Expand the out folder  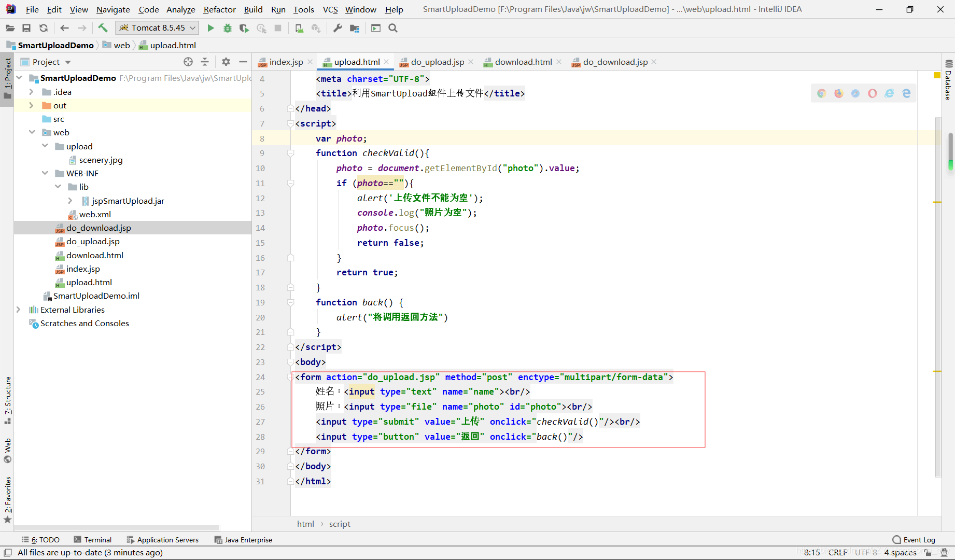coord(32,105)
